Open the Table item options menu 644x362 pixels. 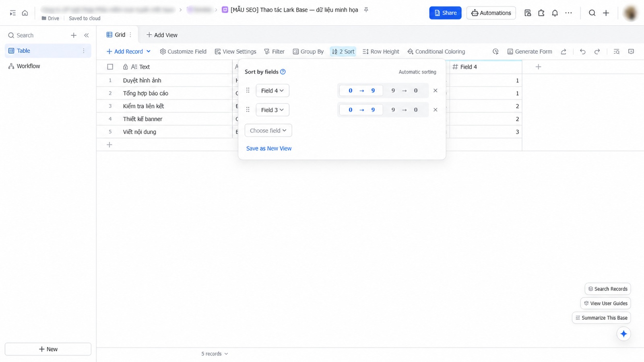tap(84, 51)
